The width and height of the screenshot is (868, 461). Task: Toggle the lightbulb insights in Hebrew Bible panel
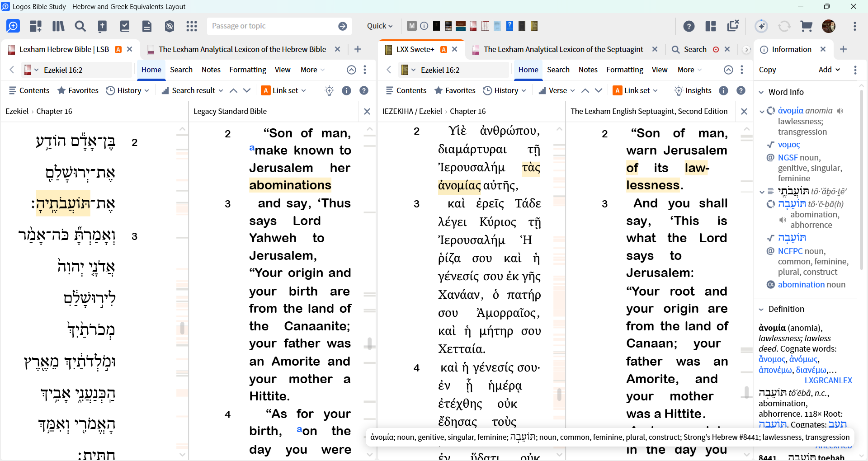[330, 90]
